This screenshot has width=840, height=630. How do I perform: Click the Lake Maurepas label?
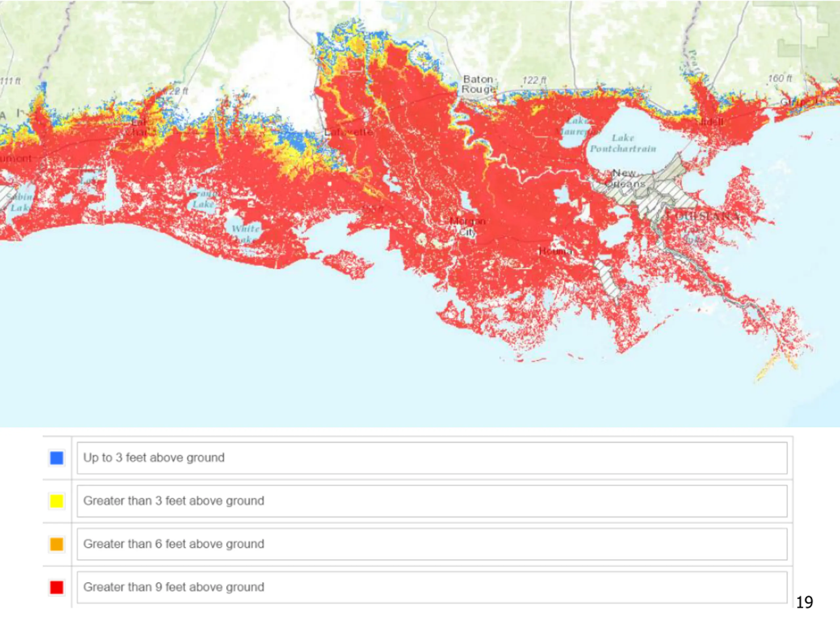(577, 126)
